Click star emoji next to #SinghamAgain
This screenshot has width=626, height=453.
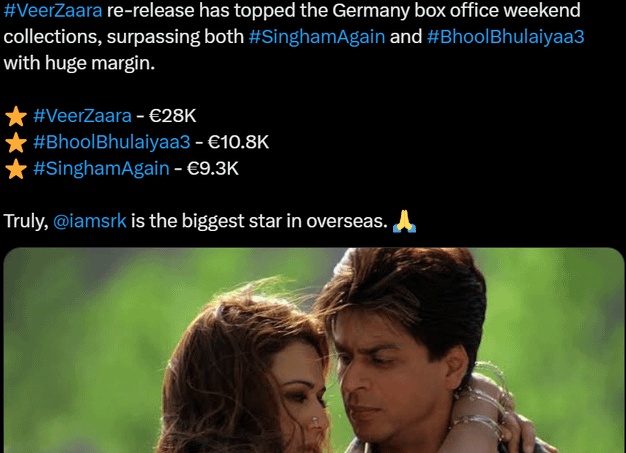click(x=16, y=169)
